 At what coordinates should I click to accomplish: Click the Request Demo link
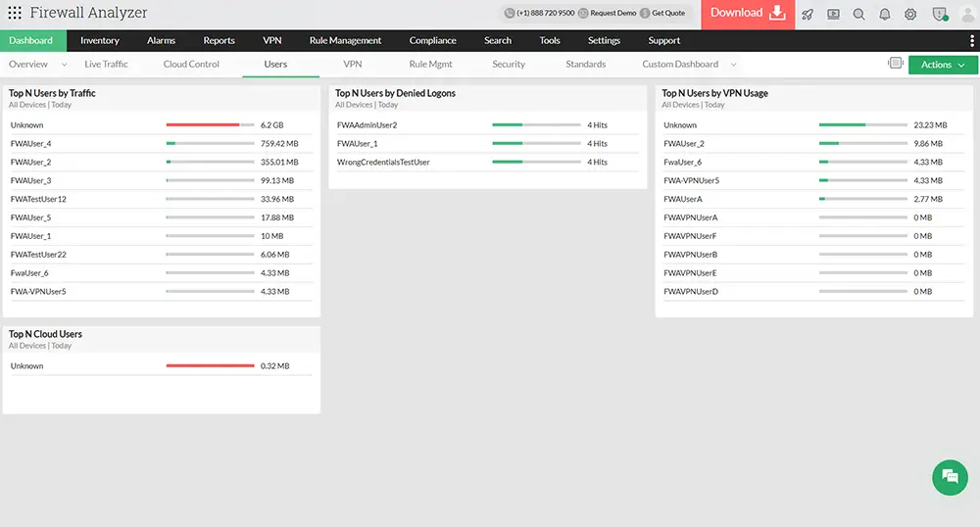[x=613, y=13]
